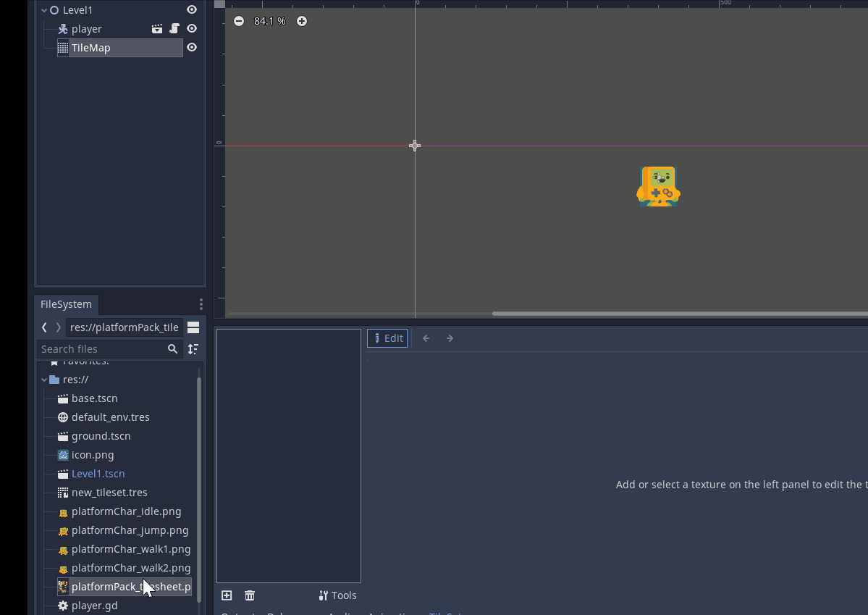Click the Edit button in TileSet panel

(387, 338)
